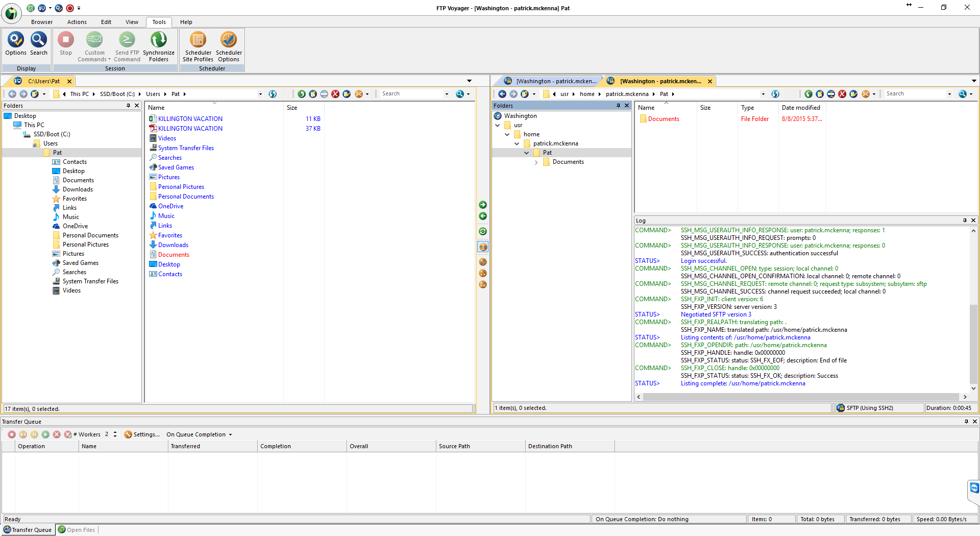This screenshot has width=980, height=536.
Task: Click the Stop session button
Action: 65,44
